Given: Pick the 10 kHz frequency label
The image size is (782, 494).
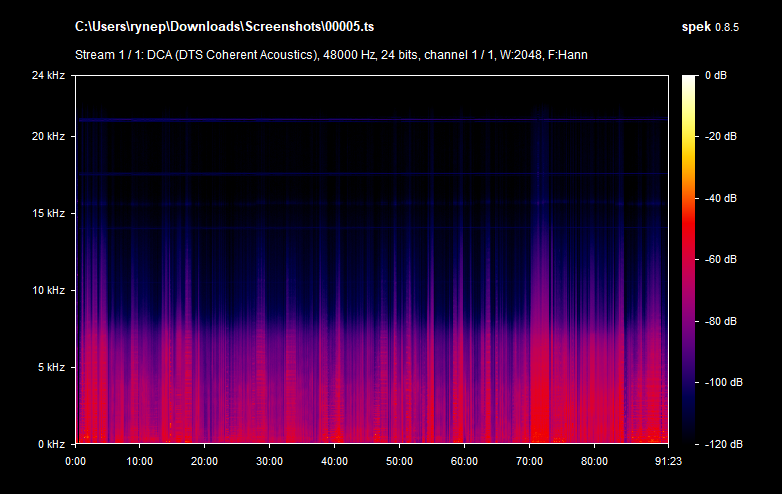Looking at the screenshot, I should (47, 290).
